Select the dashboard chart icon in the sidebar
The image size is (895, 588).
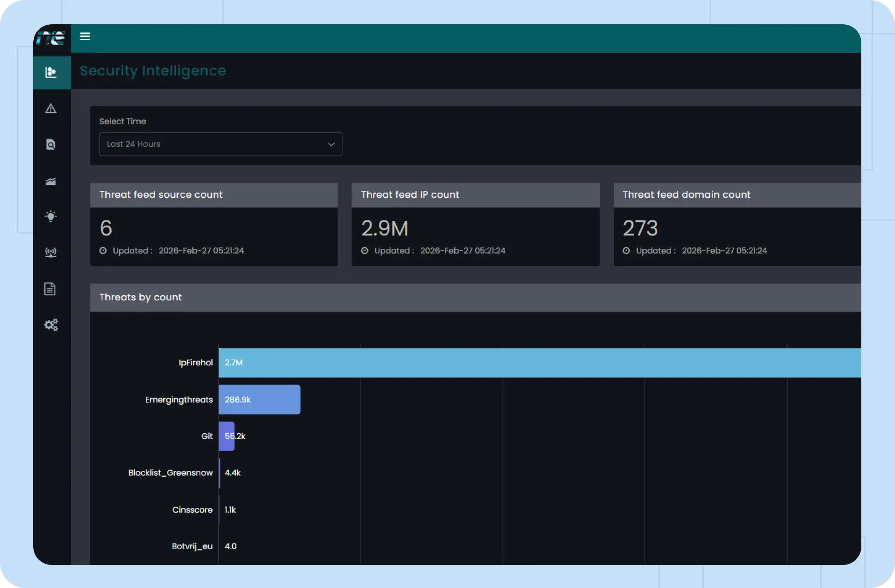pos(51,72)
